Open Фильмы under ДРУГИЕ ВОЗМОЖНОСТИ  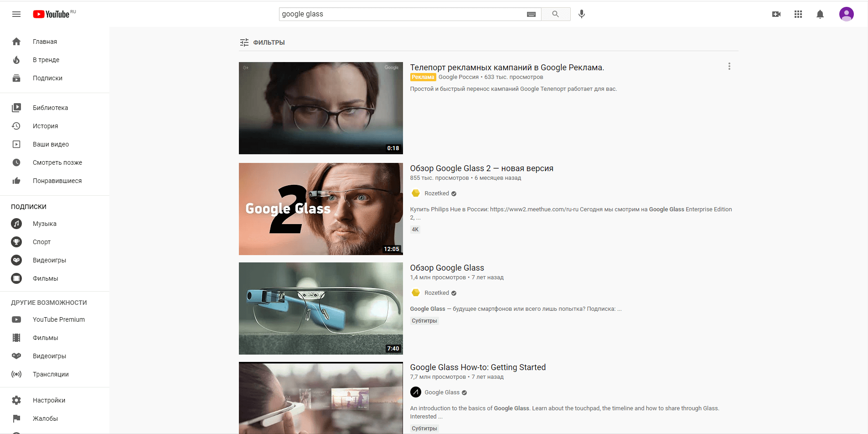tap(55, 338)
